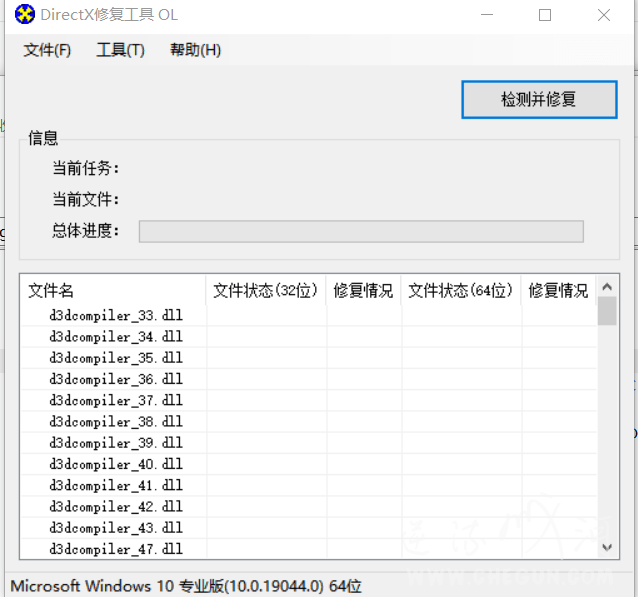Image resolution: width=638 pixels, height=597 pixels.
Task: Click the 总体进度 progress bar
Action: pyautogui.click(x=361, y=231)
